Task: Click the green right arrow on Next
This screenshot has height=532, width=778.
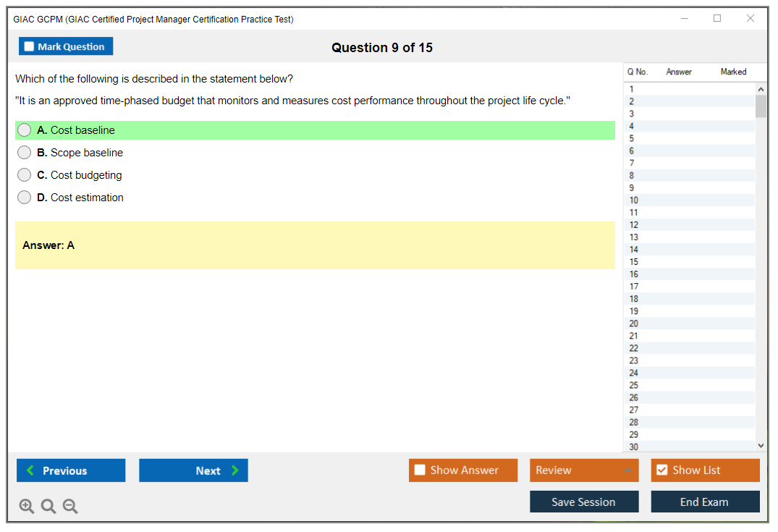Action: point(235,470)
